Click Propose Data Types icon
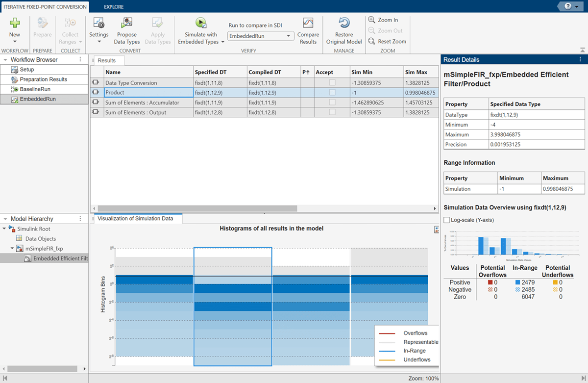Screen dimensions: 588x383 tap(127, 23)
